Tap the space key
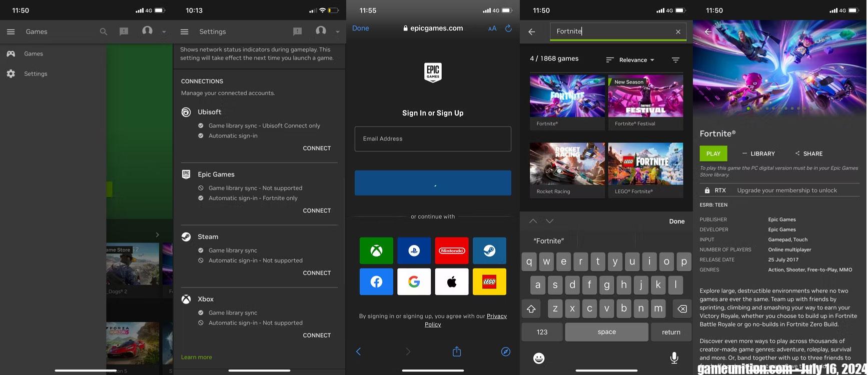868x375 pixels. (x=607, y=332)
